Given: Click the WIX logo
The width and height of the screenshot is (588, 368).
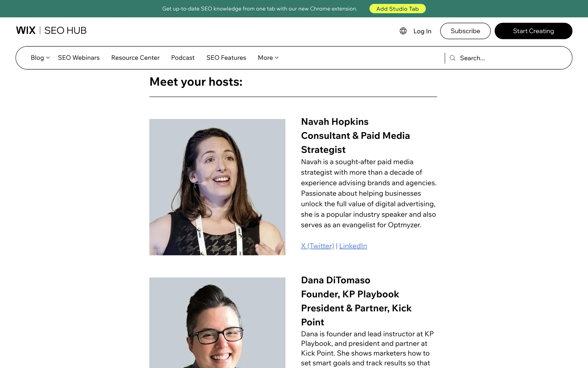Looking at the screenshot, I should pos(26,30).
